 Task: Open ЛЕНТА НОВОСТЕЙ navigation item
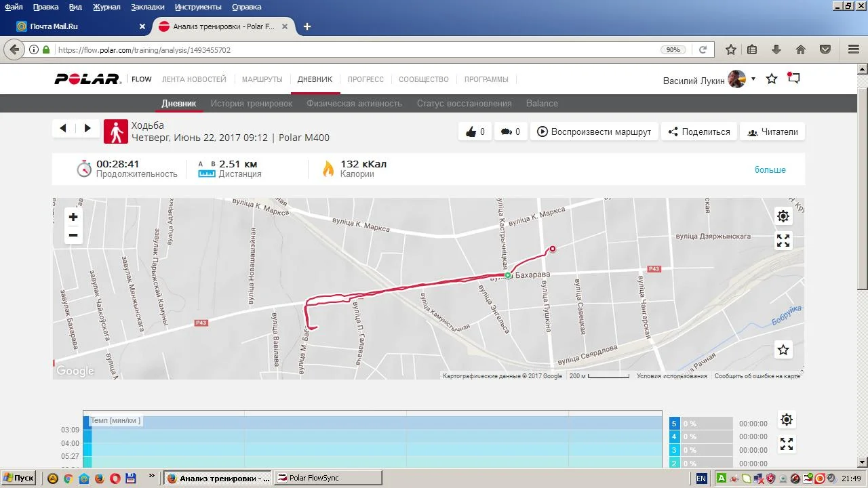point(194,79)
